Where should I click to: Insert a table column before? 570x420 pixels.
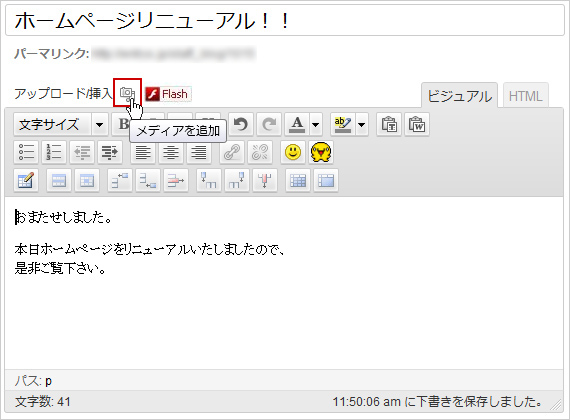(x=209, y=180)
